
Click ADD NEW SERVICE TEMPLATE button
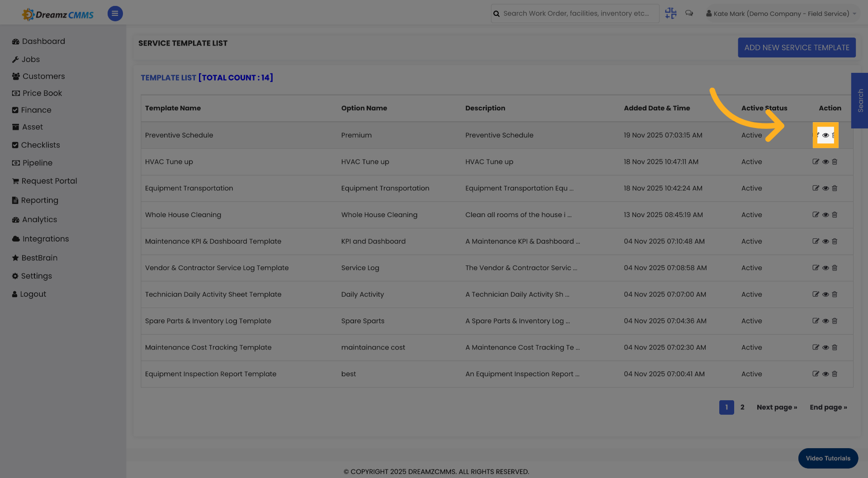(x=797, y=47)
